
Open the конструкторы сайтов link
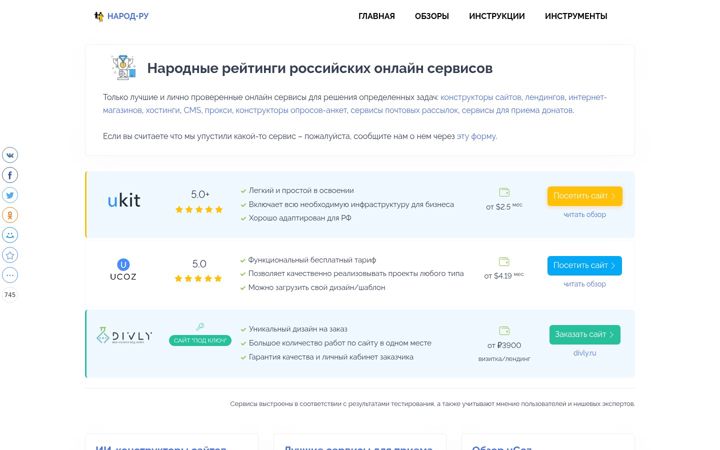pos(481,97)
